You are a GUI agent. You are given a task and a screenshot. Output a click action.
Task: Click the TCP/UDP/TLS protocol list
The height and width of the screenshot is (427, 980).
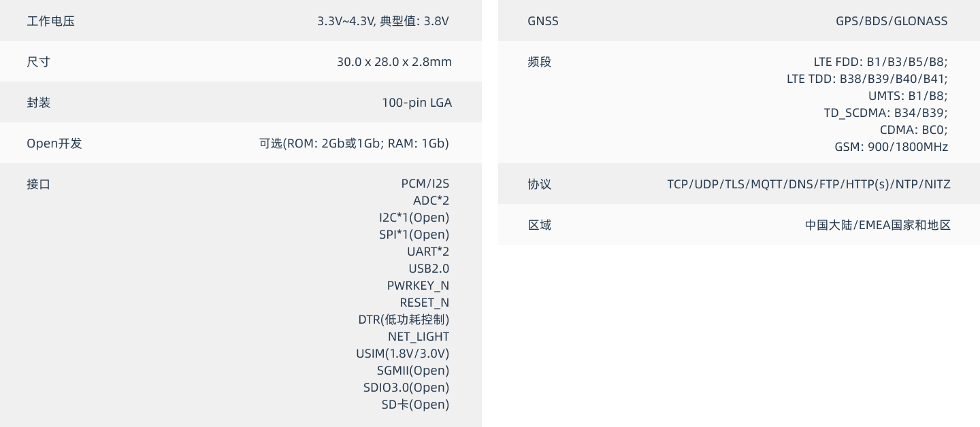click(808, 184)
